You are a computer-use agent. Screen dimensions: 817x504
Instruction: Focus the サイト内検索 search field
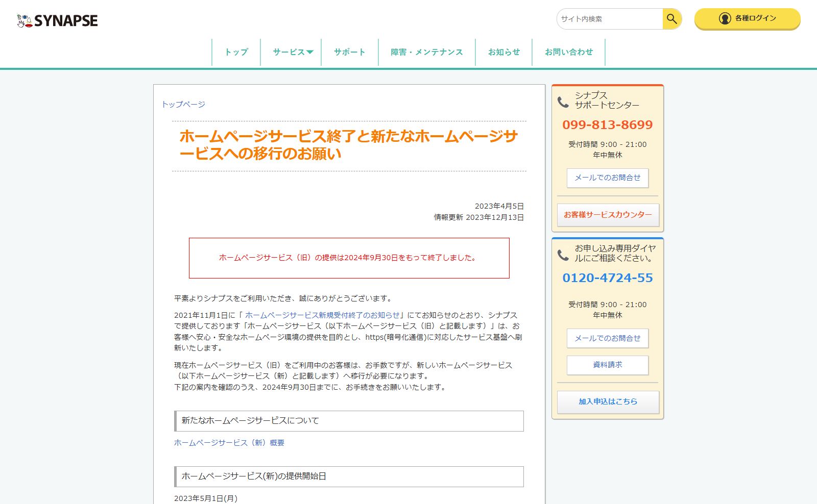[x=610, y=19]
